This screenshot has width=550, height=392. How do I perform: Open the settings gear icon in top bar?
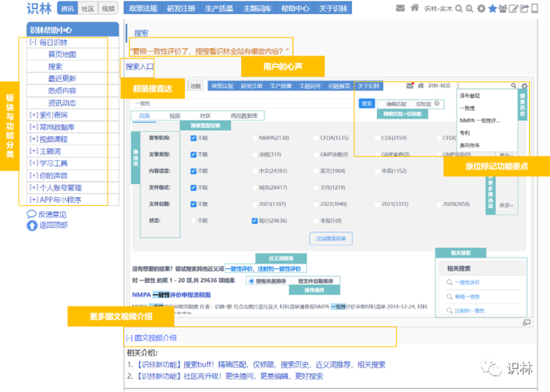click(x=481, y=8)
